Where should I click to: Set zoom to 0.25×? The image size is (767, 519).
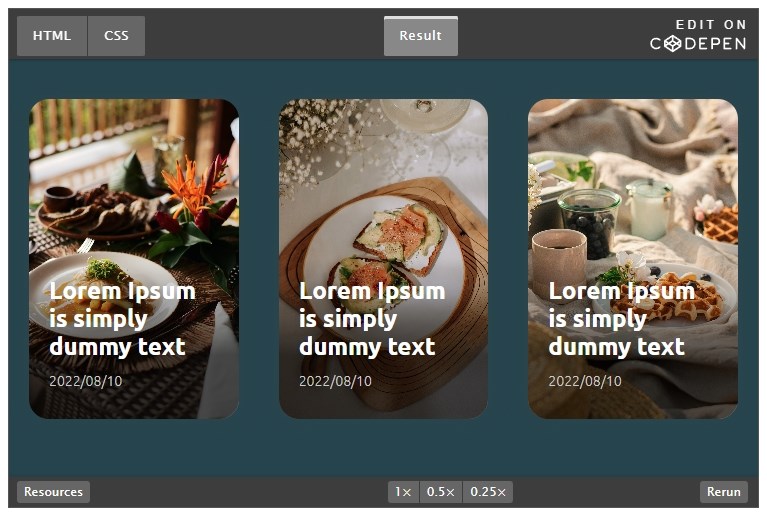pos(488,492)
